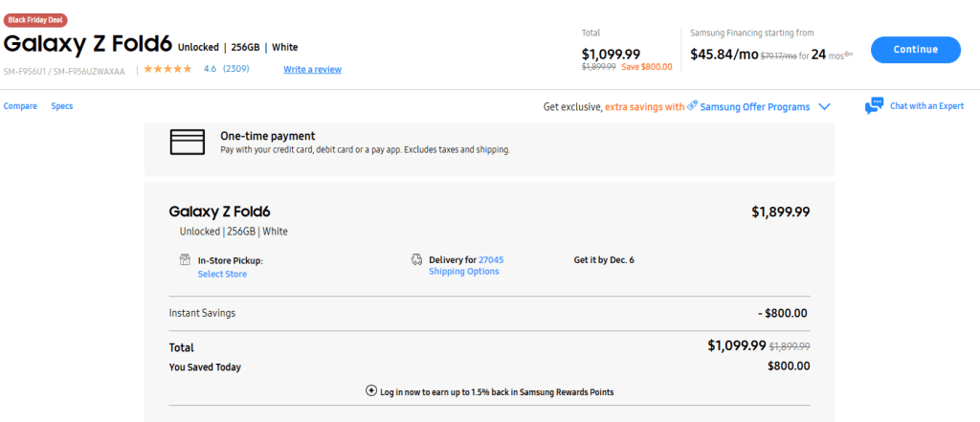Click the plus circle rewards login icon
Screen dimensions: 980x422
pos(371,391)
